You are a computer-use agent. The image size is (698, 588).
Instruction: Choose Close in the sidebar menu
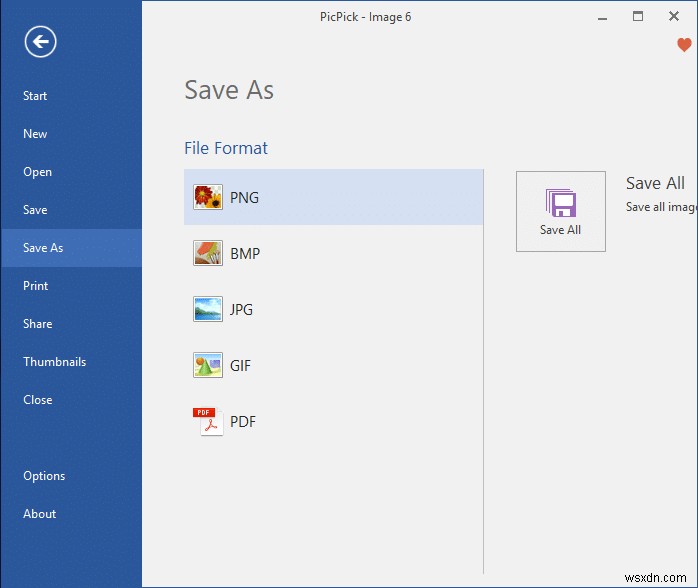point(71,400)
